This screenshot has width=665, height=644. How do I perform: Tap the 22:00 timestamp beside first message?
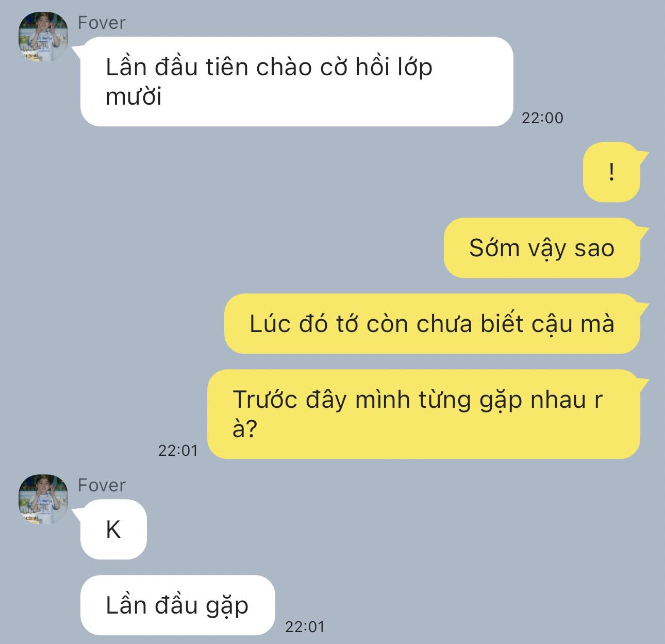tap(542, 118)
